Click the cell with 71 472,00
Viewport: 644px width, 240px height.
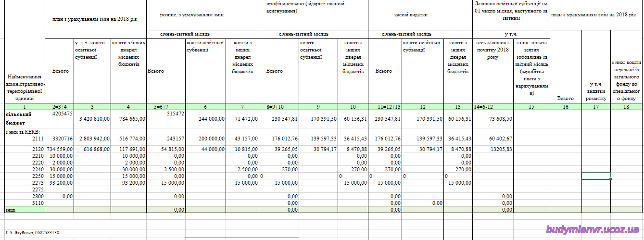242,119
